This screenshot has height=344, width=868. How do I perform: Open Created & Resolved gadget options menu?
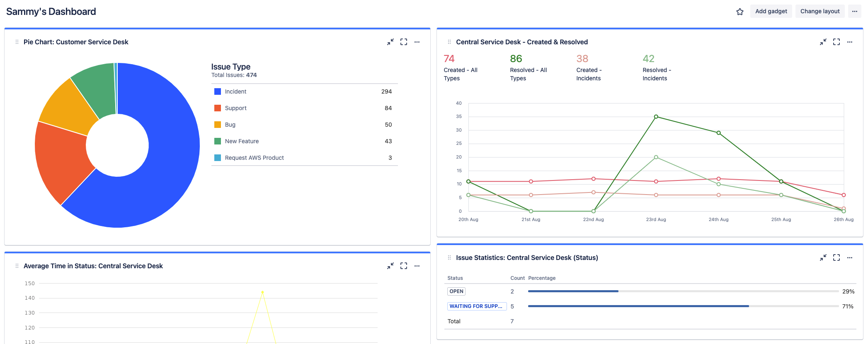tap(849, 42)
